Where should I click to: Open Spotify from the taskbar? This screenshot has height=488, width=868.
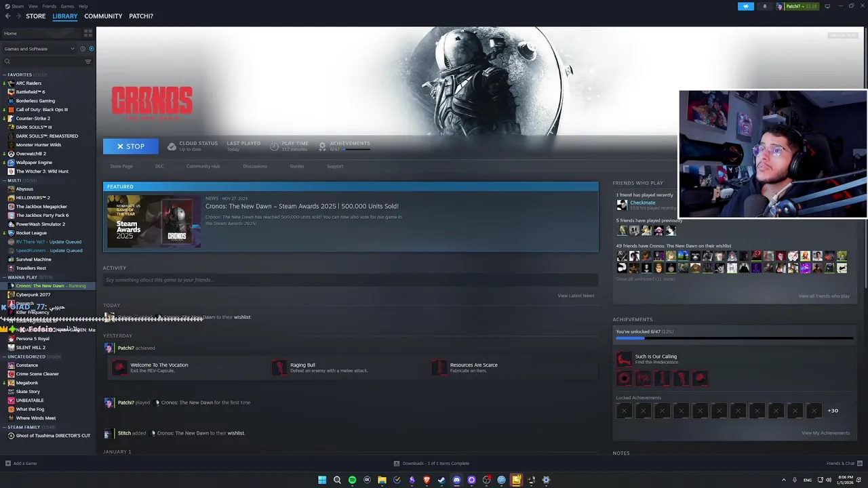352,480
